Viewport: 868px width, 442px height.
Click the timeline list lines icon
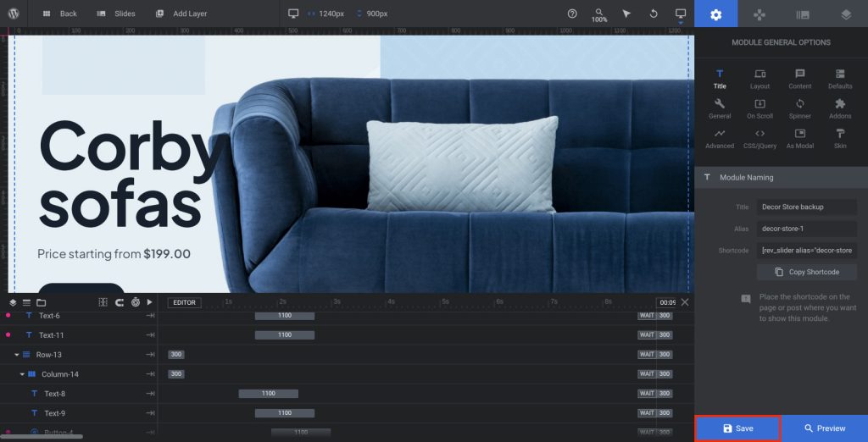(26, 302)
